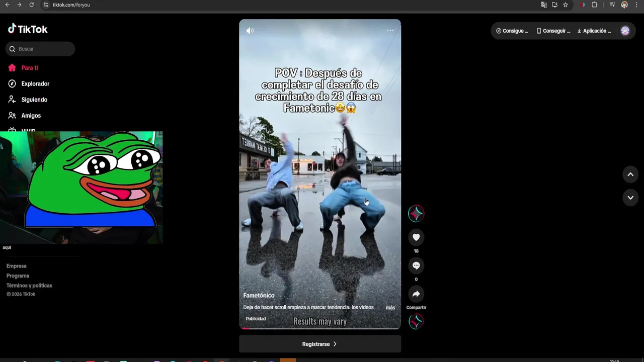Expand the Empresa footer section

16,266
